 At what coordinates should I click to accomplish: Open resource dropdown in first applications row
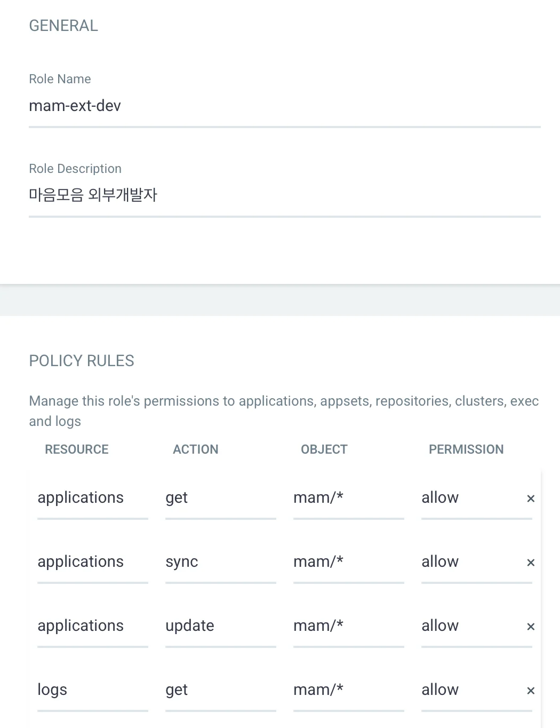(x=92, y=497)
